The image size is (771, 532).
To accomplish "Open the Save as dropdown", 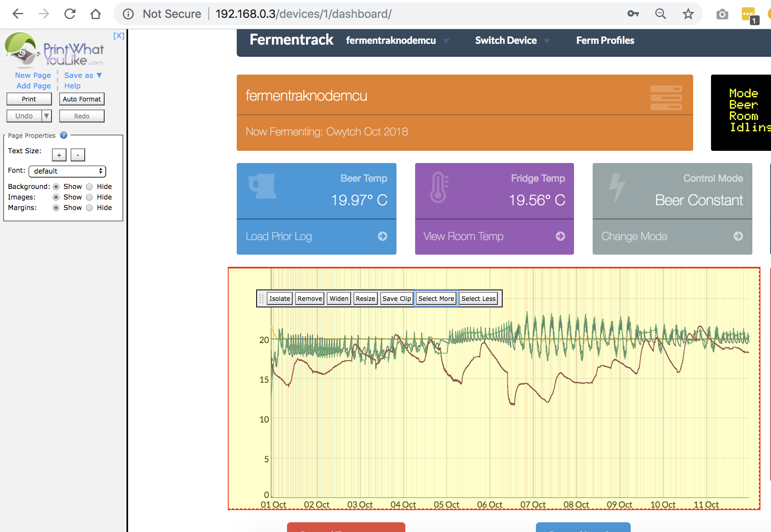I will click(83, 75).
